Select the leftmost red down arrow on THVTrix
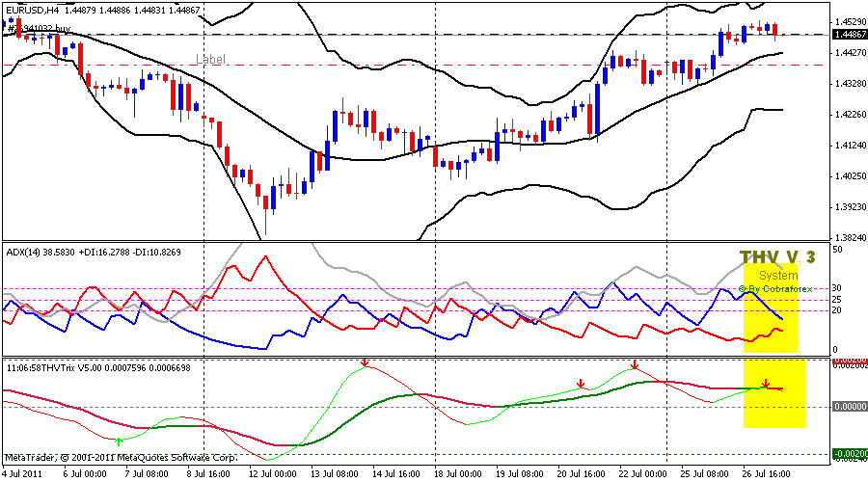 point(365,363)
